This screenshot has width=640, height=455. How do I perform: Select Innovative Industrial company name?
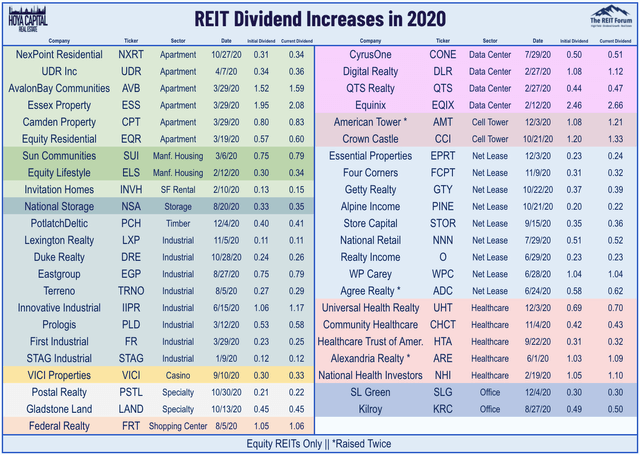click(59, 308)
